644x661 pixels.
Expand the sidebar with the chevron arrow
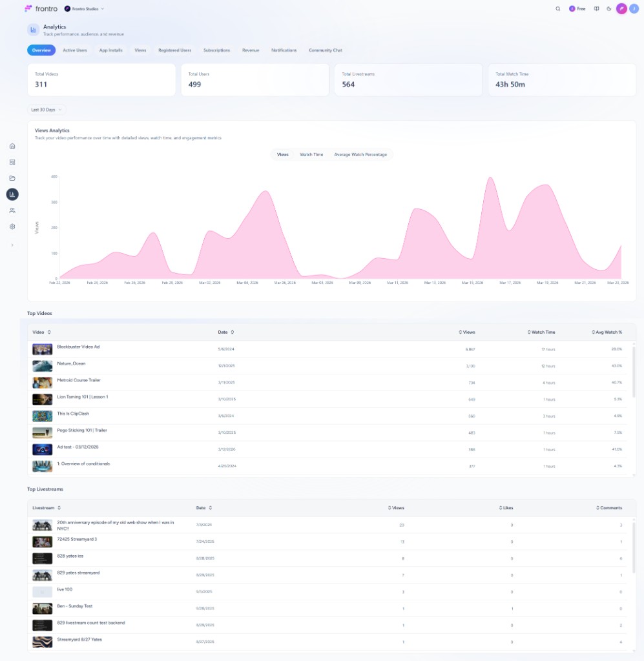[12, 245]
